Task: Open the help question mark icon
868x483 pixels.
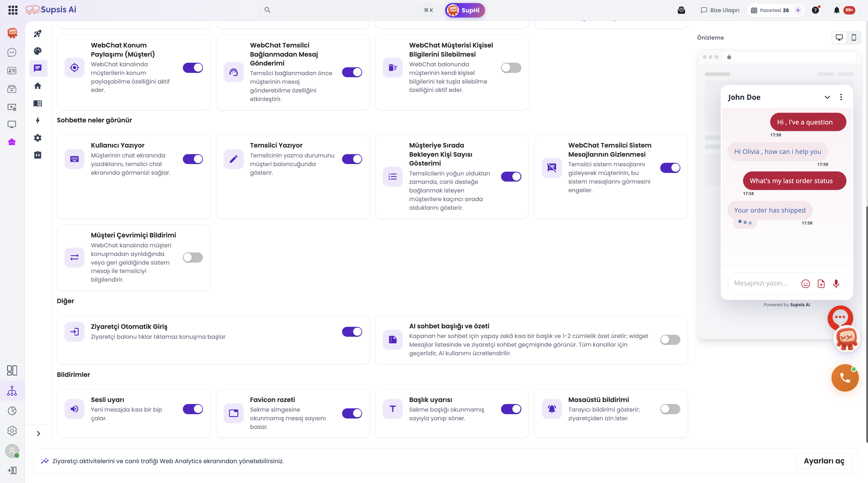Action: point(815,10)
